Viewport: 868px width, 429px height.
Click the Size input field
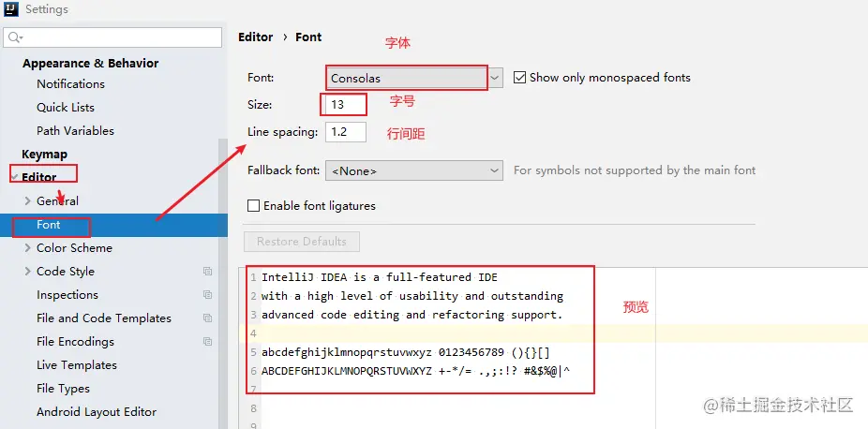coord(346,105)
